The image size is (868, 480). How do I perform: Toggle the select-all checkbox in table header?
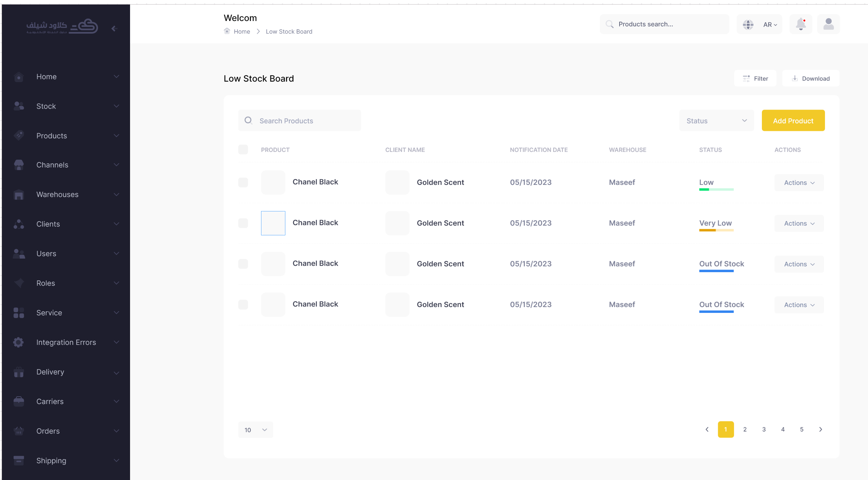pos(243,149)
